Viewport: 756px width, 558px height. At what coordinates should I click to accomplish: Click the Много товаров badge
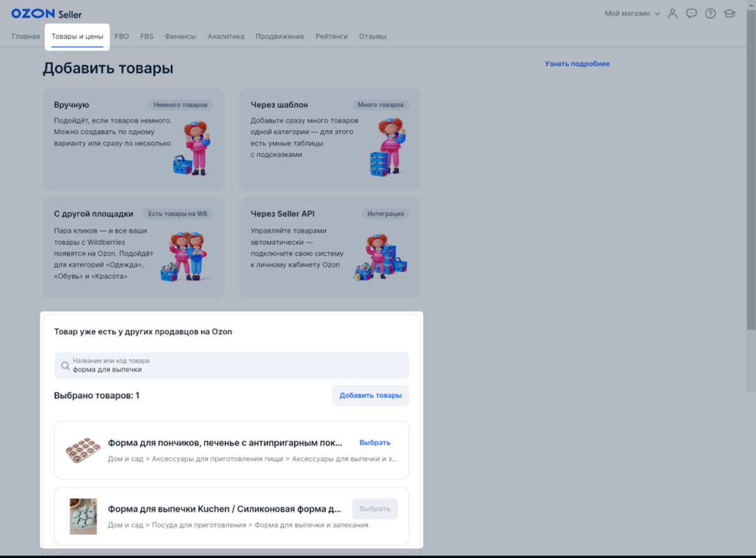[381, 105]
